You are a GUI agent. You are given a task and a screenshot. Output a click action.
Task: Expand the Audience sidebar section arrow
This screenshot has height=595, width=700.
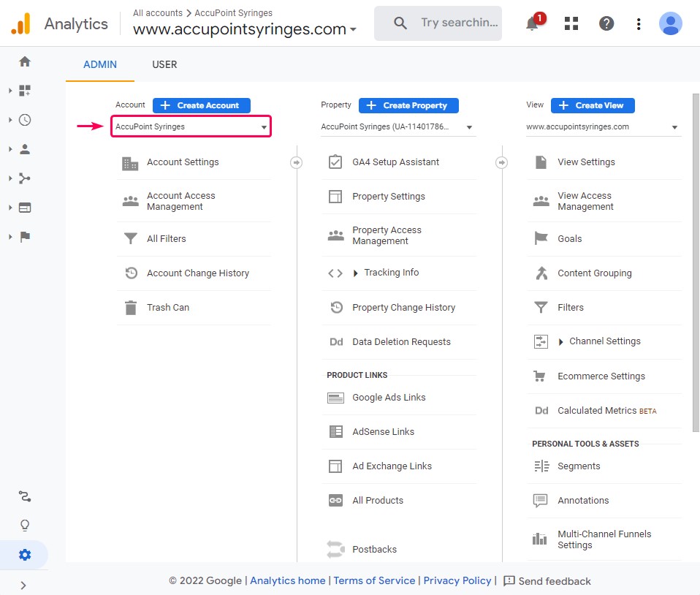coord(10,149)
